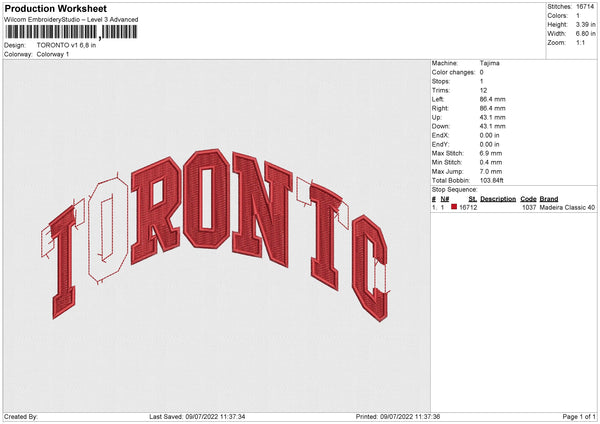
Task: Select the EndX label
Action: point(440,135)
